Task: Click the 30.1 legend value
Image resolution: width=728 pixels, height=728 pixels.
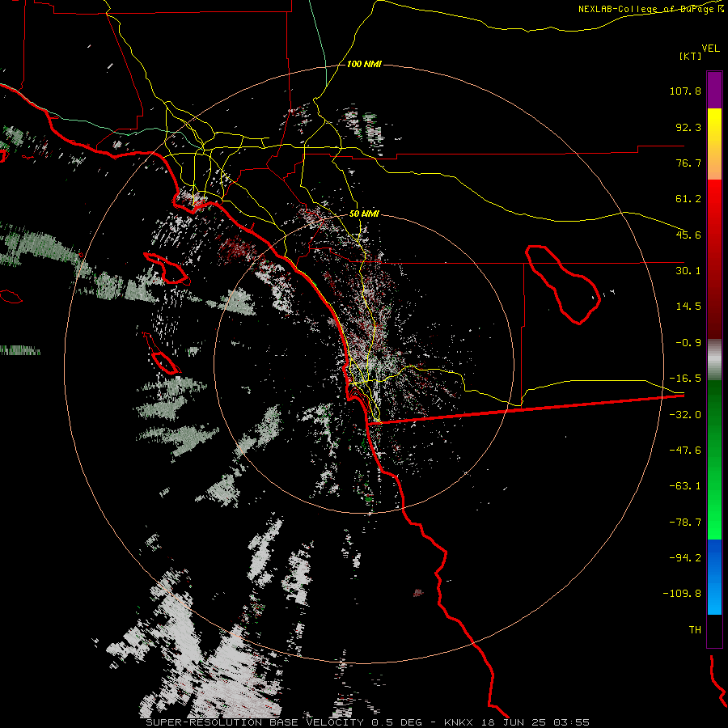Action: click(688, 271)
